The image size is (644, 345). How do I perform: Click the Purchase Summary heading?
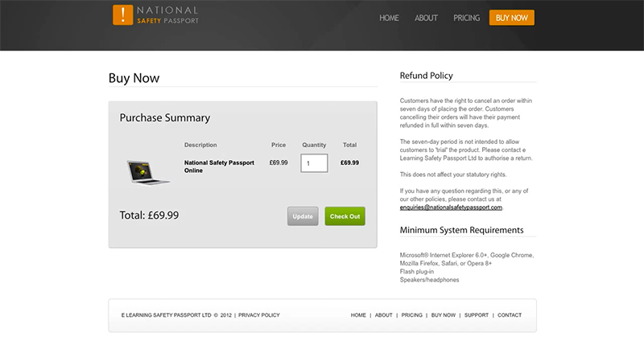click(x=164, y=117)
